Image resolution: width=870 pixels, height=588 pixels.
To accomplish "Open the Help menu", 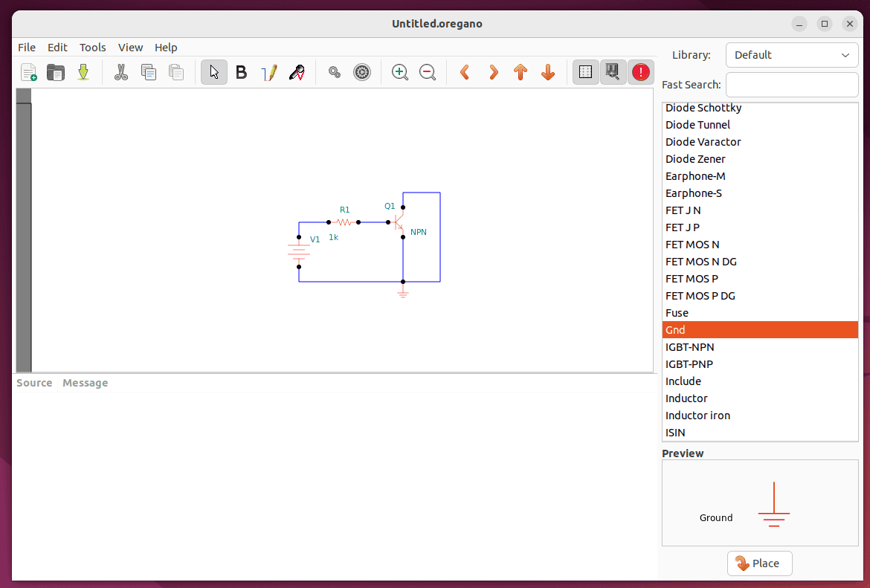I will tap(166, 48).
